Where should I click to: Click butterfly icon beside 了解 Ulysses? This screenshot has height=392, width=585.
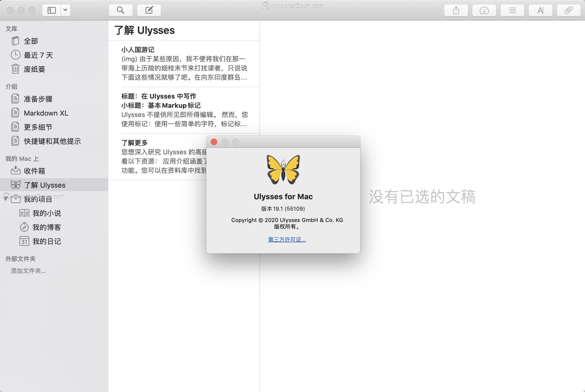[x=15, y=185]
